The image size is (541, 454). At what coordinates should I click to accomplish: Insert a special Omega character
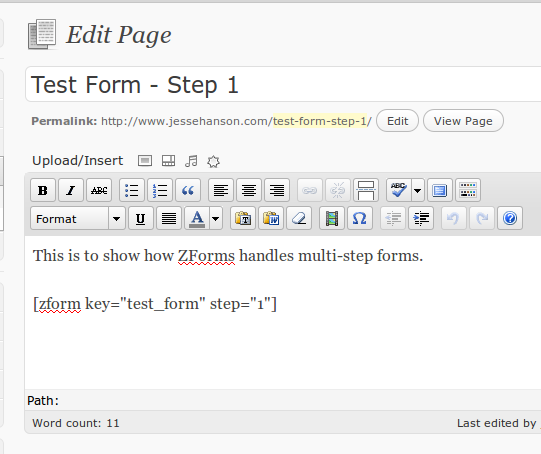(x=360, y=218)
